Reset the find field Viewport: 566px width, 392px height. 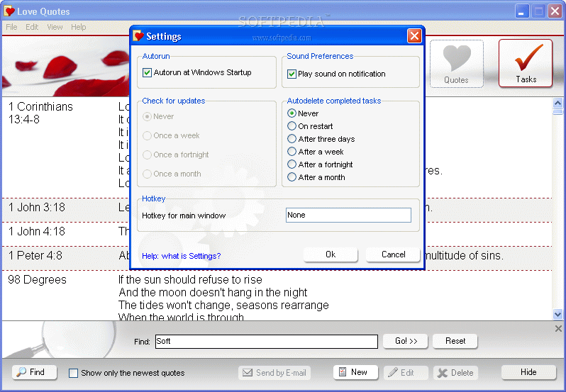pyautogui.click(x=455, y=341)
